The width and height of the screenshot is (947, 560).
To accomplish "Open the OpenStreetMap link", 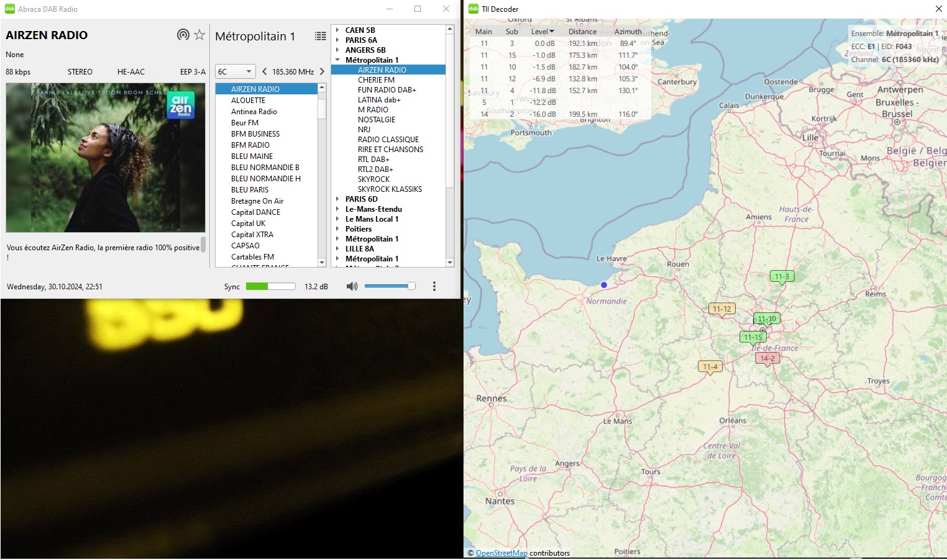I will tap(501, 553).
